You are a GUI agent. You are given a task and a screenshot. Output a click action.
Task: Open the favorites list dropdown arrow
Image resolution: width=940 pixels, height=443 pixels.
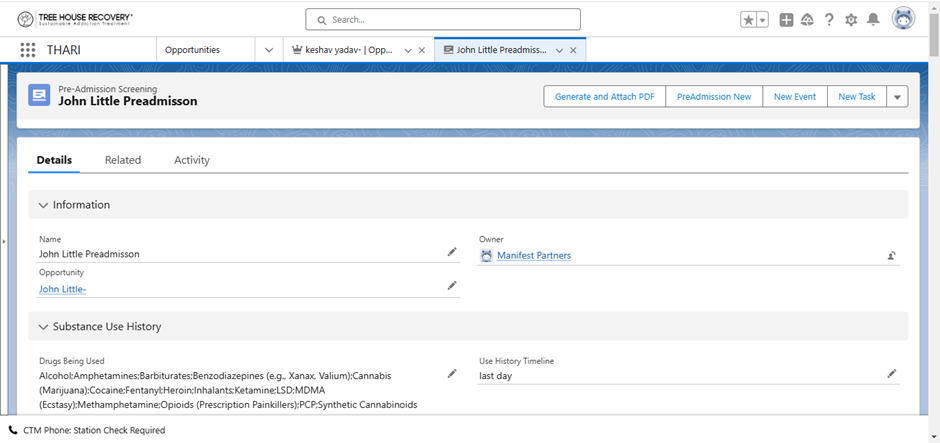[x=763, y=20]
